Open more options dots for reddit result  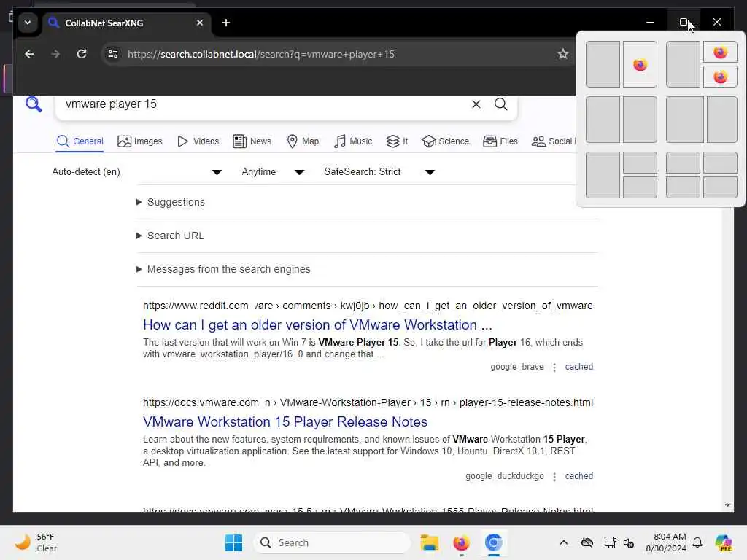click(554, 367)
